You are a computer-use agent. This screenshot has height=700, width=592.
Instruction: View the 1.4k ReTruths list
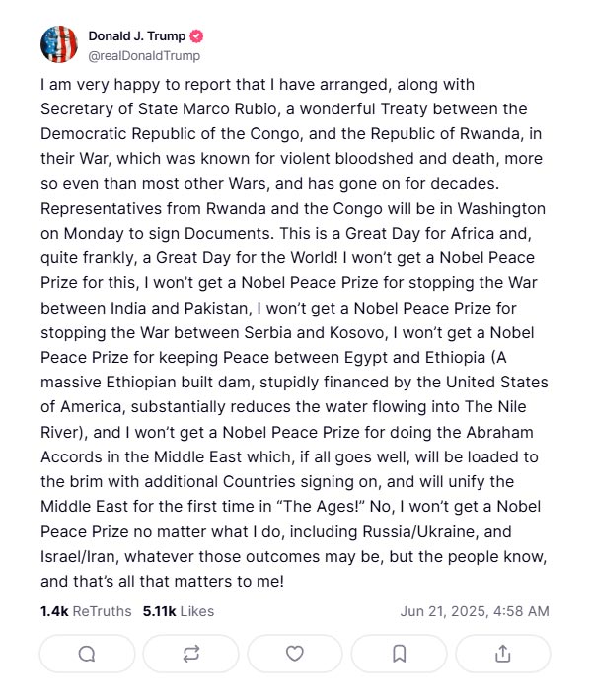coord(86,611)
